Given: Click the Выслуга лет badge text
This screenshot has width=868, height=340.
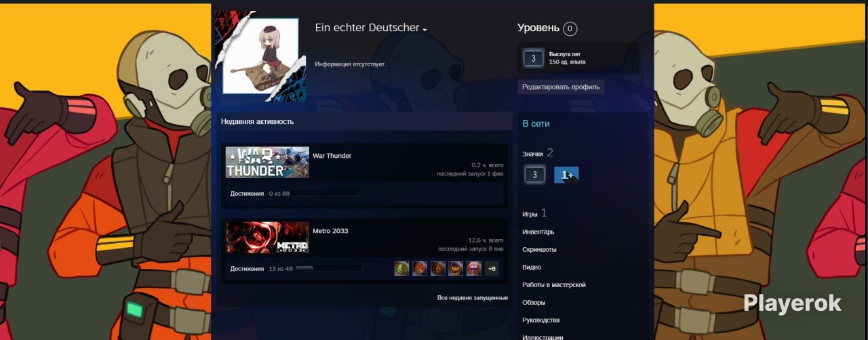Looking at the screenshot, I should 565,54.
